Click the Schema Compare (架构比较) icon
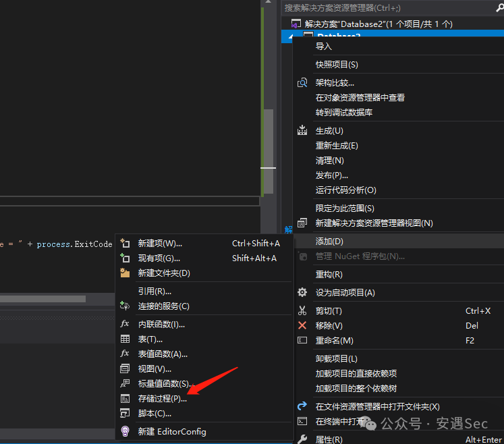 [x=302, y=82]
